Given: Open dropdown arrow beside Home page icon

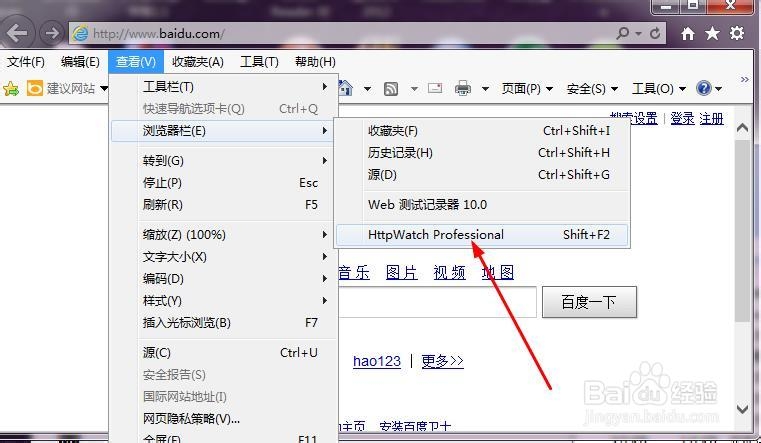Looking at the screenshot, I should 367,89.
